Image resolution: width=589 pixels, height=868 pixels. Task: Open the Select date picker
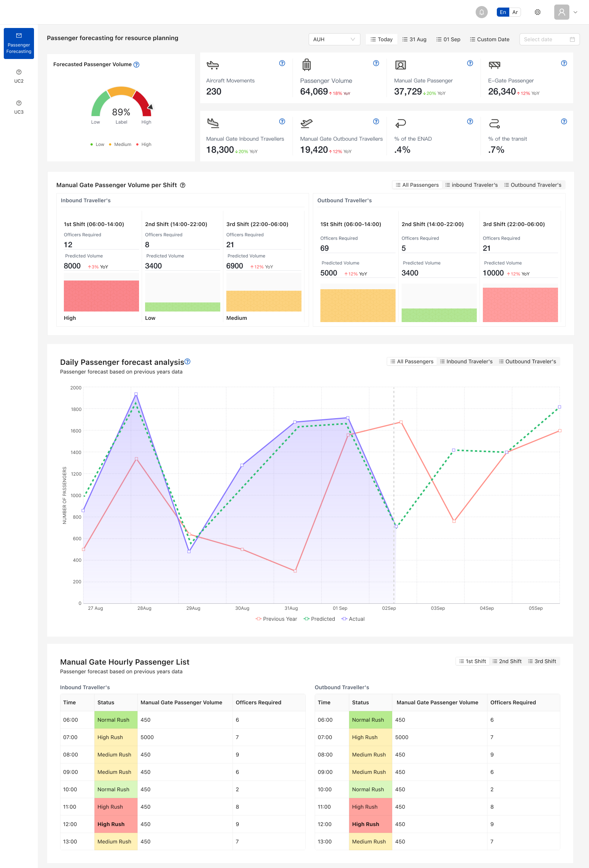tap(549, 39)
